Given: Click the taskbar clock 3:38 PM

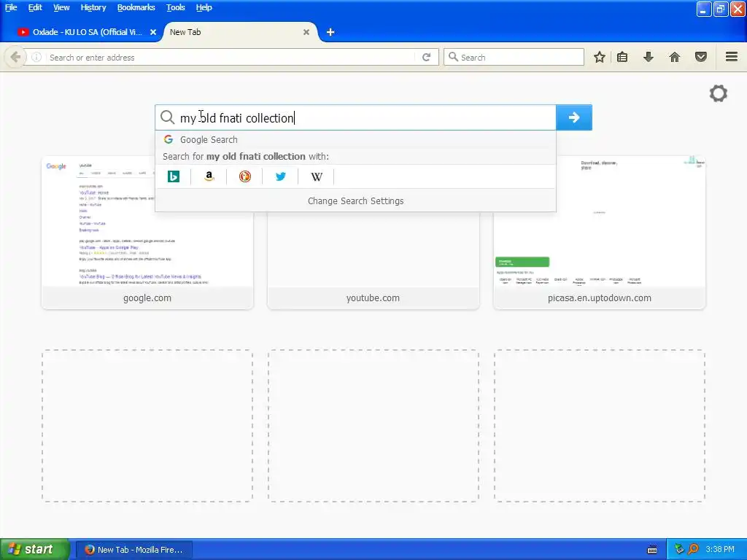Looking at the screenshot, I should tap(720, 550).
